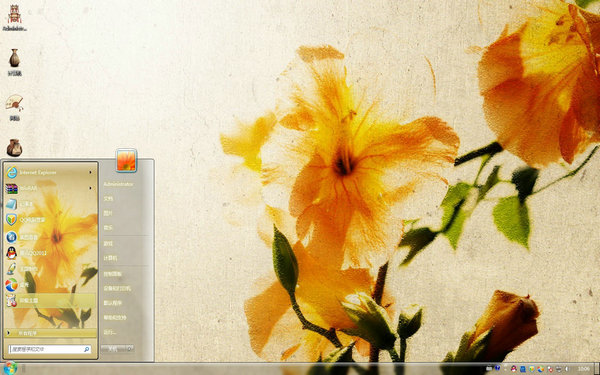Focus the Start menu search programs box
Viewport: 600px width, 375px height.
coord(50,349)
